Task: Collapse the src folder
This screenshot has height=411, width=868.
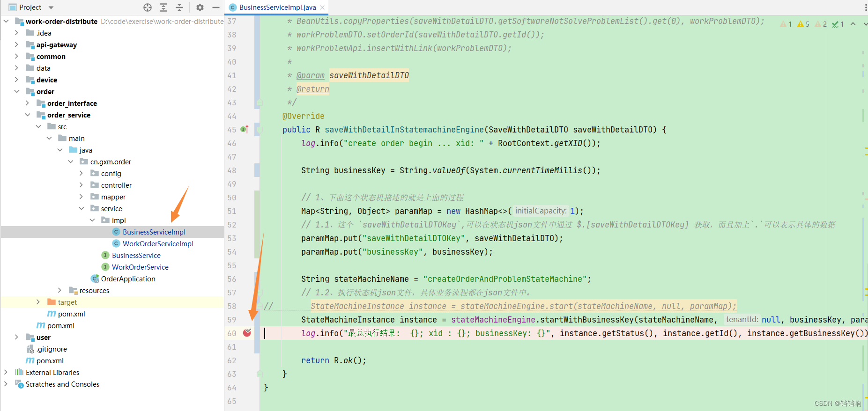Action: [x=38, y=126]
